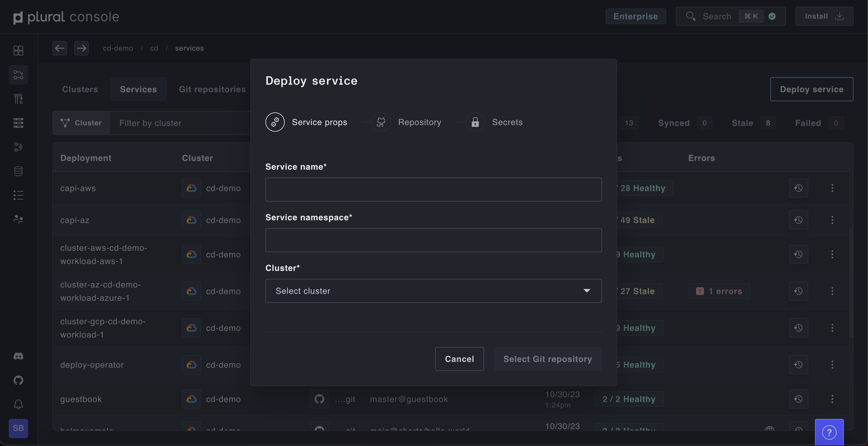Image resolution: width=868 pixels, height=446 pixels.
Task: Open revision history for deploy-operator row
Action: (x=798, y=365)
